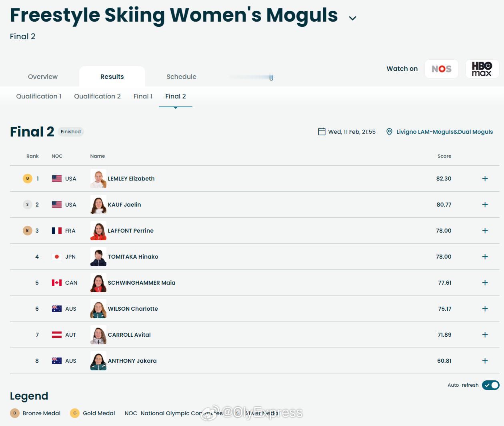This screenshot has width=504, height=426.
Task: Click the gold medal badge for Lemley
Action: click(28, 179)
